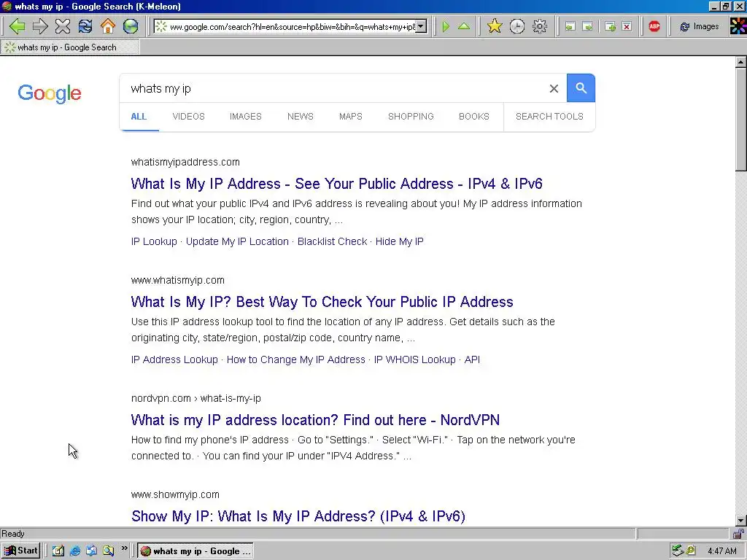Open History via the clock icon
747x560 pixels.
point(517,26)
